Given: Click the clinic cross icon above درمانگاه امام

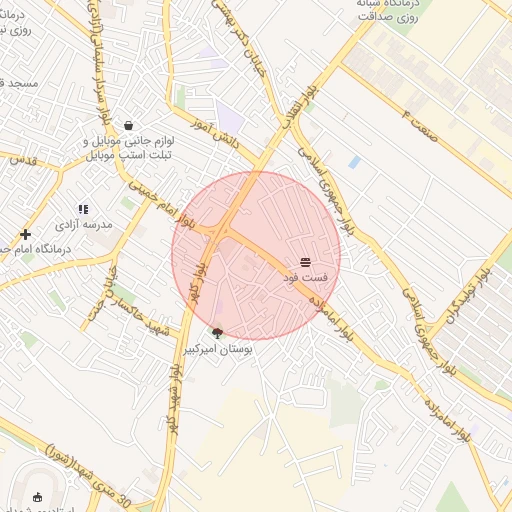Looking at the screenshot, I should [x=25, y=234].
